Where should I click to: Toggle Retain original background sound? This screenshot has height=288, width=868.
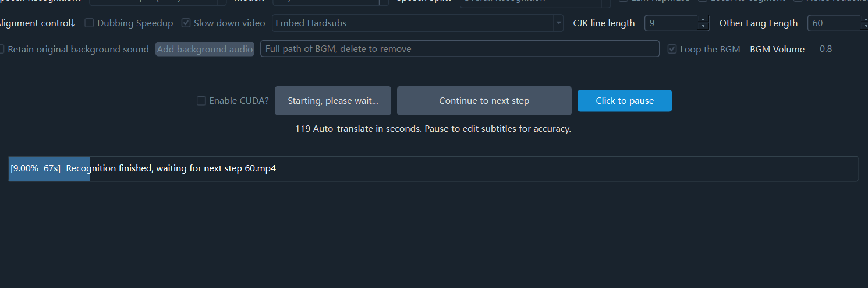2,50
